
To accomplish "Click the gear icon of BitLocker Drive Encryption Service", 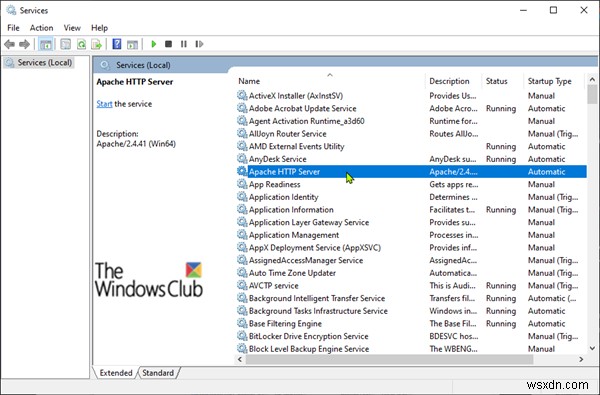I will (242, 336).
